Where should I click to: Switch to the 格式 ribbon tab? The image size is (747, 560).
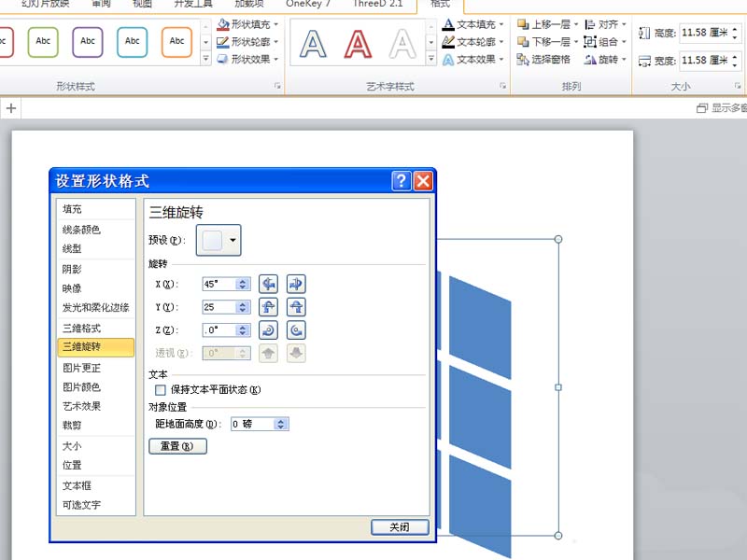pyautogui.click(x=440, y=4)
